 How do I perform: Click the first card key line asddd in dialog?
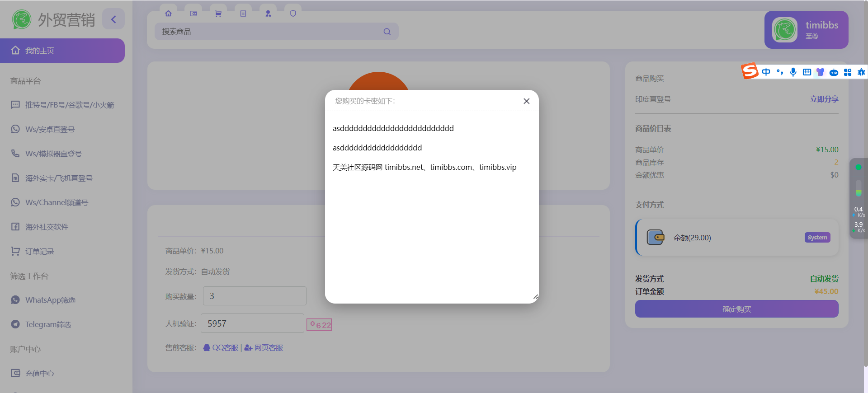click(x=393, y=128)
